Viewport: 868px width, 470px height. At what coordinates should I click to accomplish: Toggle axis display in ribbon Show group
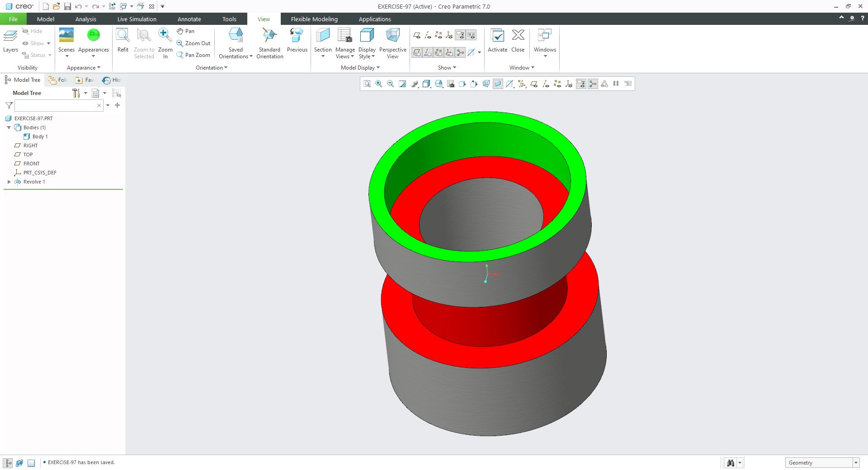click(x=428, y=35)
